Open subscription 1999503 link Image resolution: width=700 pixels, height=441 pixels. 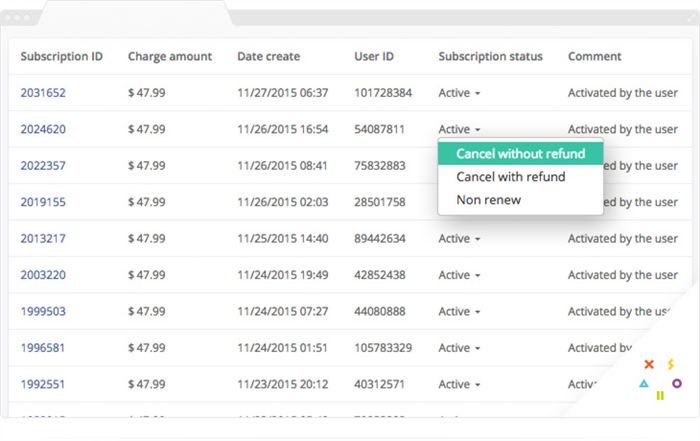43,312
